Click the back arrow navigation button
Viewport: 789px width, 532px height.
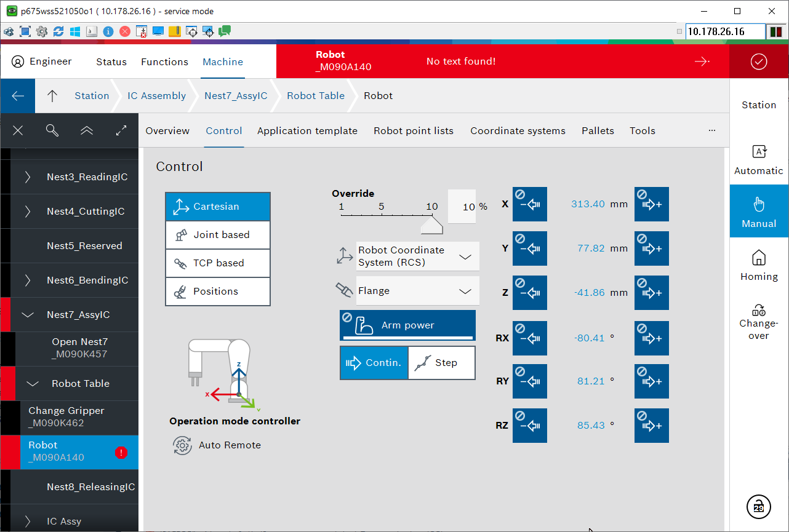pos(18,96)
